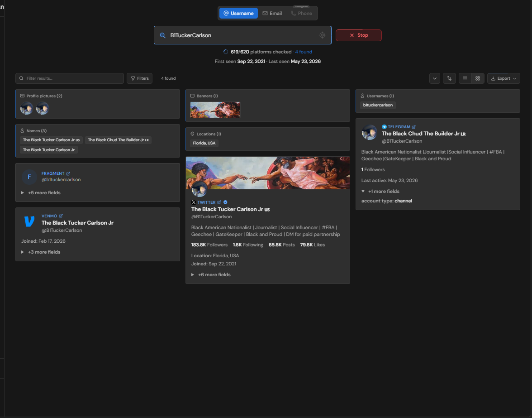532x418 pixels.
Task: Click the Locations pin icon
Action: click(x=192, y=134)
